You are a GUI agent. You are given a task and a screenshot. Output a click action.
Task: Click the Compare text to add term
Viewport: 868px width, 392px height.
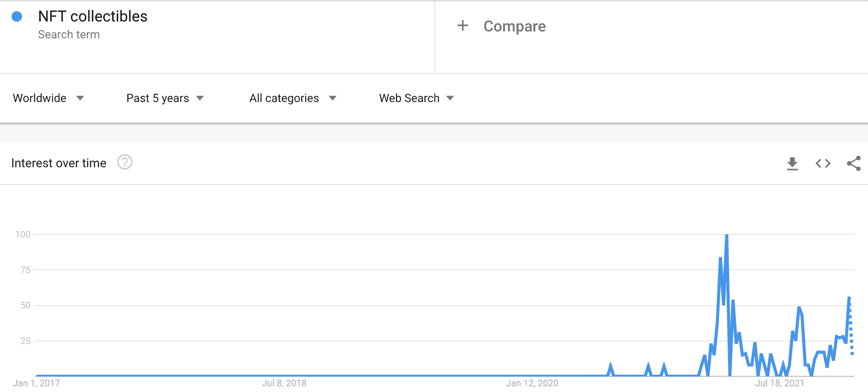tap(514, 26)
